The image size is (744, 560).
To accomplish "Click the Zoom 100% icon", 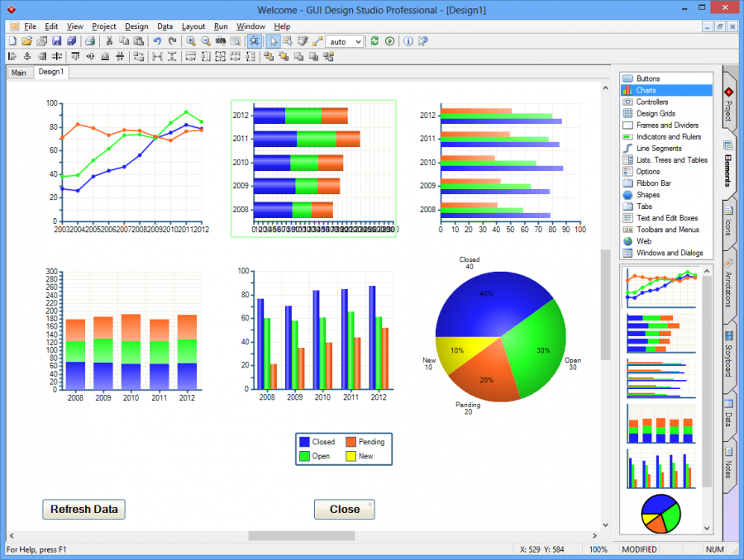I will pos(221,41).
